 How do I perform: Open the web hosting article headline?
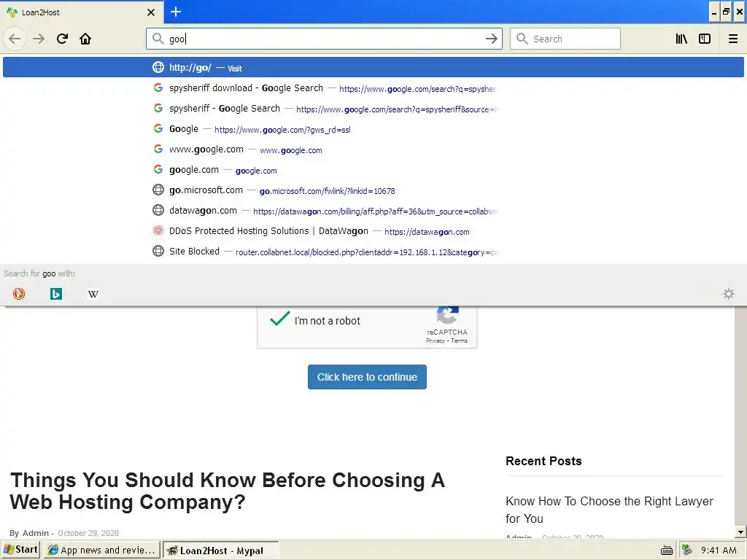pyautogui.click(x=227, y=491)
